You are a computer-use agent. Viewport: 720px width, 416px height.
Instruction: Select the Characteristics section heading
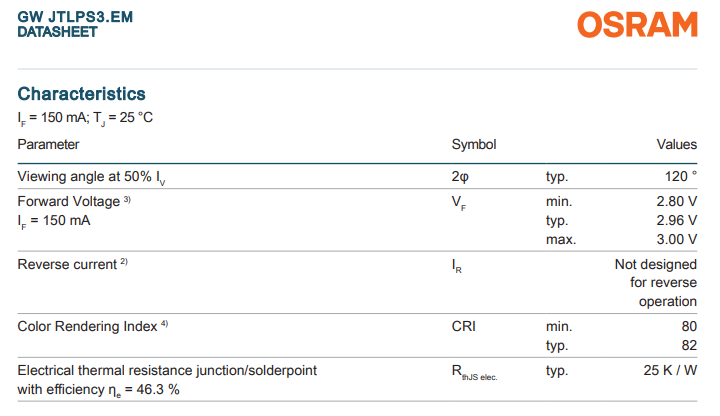(x=82, y=94)
